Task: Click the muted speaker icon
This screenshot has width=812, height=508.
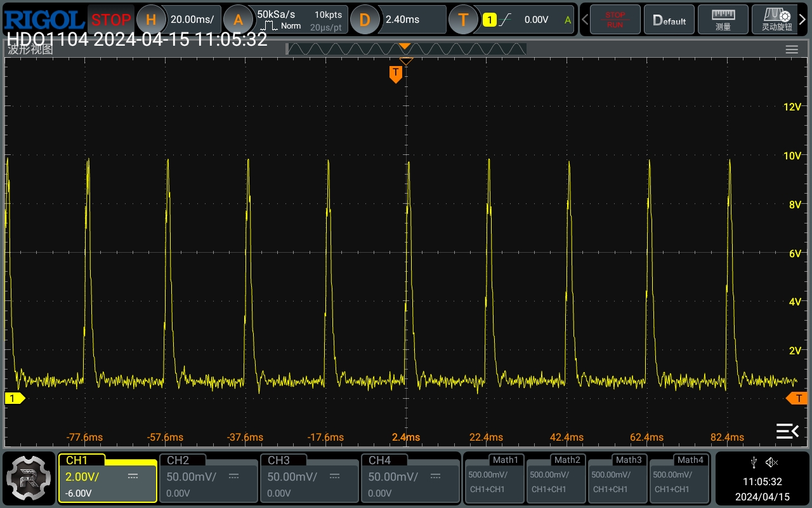Action: [x=771, y=462]
